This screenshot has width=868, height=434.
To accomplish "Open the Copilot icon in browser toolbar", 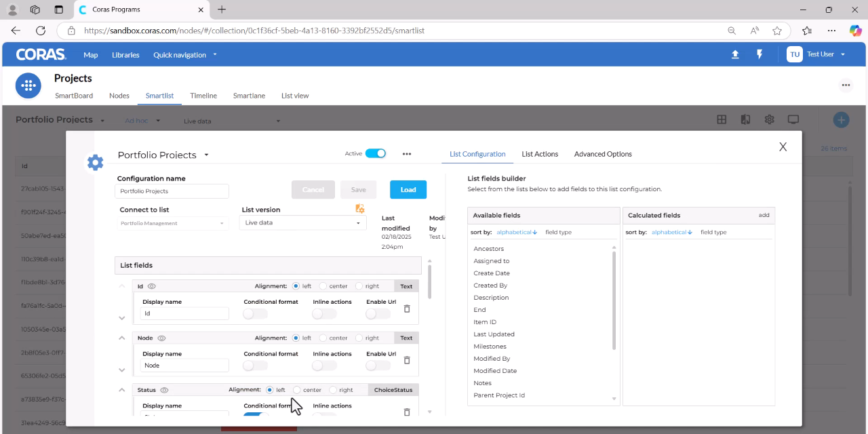I will tap(856, 31).
